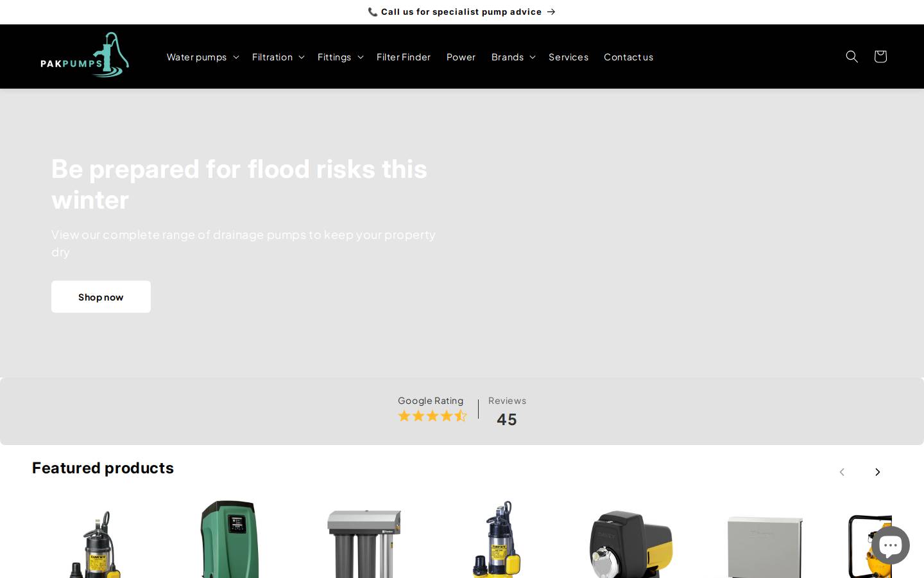The height and width of the screenshot is (578, 924).
Task: Expand the Water pumps menu
Action: (x=203, y=57)
